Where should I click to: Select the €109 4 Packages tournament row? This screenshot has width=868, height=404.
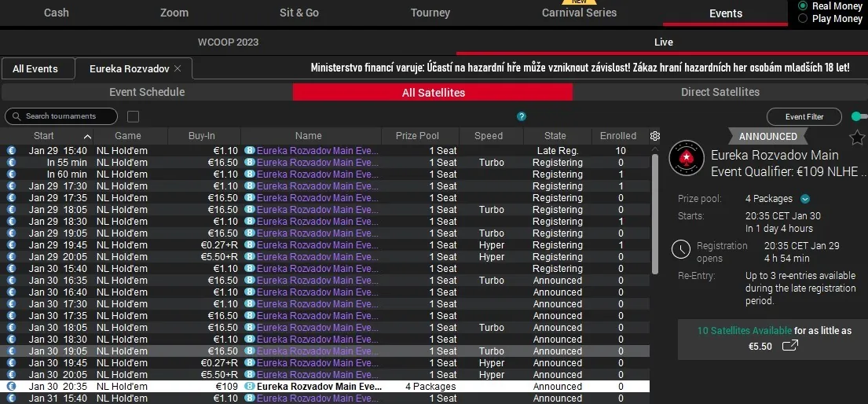point(325,386)
